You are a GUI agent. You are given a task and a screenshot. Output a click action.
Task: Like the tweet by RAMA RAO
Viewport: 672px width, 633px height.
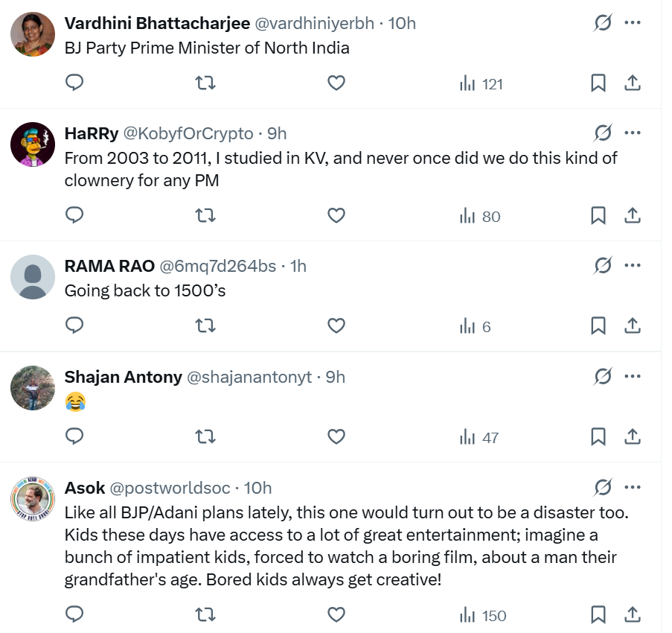(336, 326)
